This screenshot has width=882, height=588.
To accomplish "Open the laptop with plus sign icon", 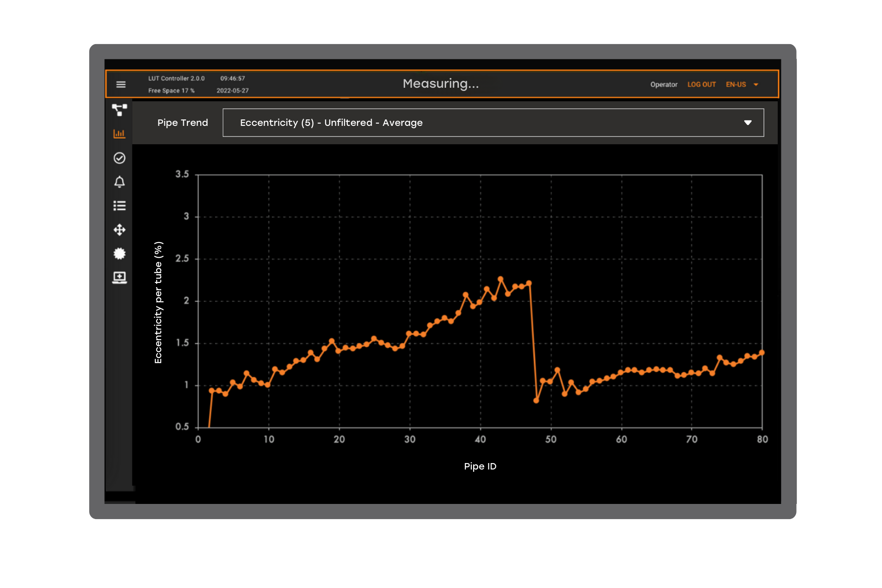I will [x=119, y=277].
